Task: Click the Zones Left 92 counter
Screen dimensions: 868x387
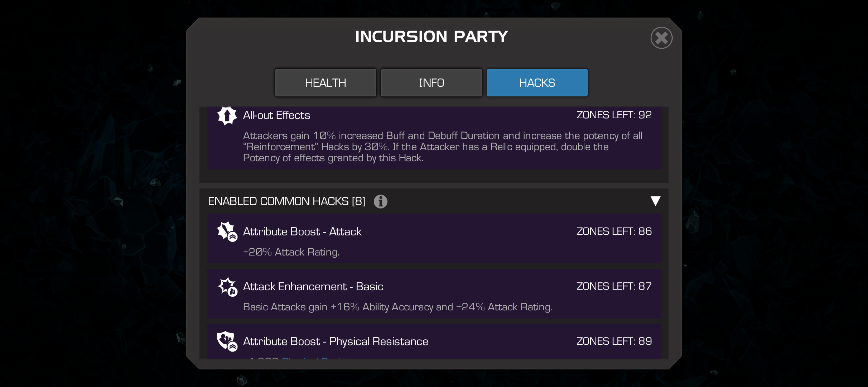Action: click(614, 115)
